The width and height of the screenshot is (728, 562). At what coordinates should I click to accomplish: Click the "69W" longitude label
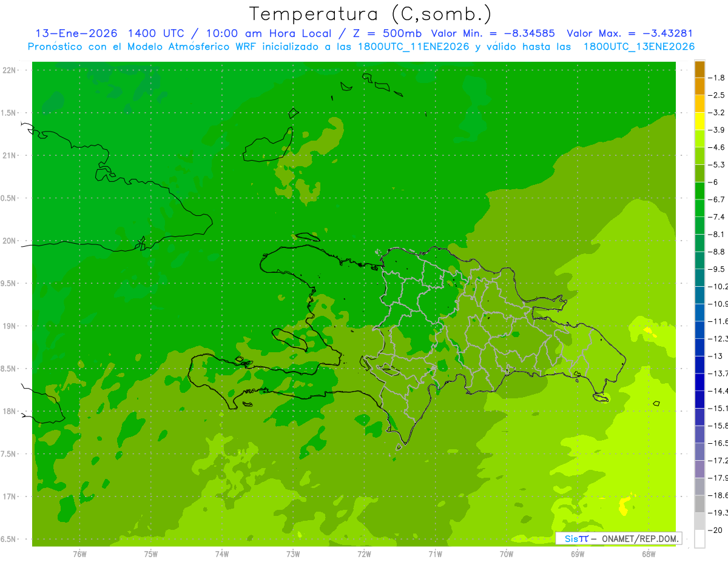[x=577, y=554]
